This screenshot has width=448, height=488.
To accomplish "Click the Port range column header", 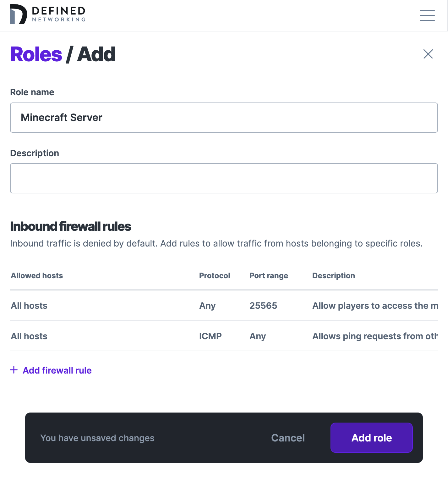I will 269,275.
